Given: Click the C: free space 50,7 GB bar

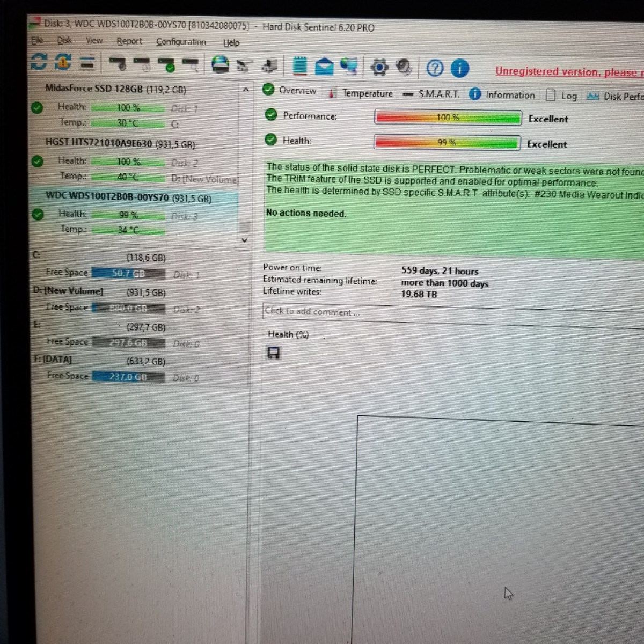Looking at the screenshot, I should (128, 274).
